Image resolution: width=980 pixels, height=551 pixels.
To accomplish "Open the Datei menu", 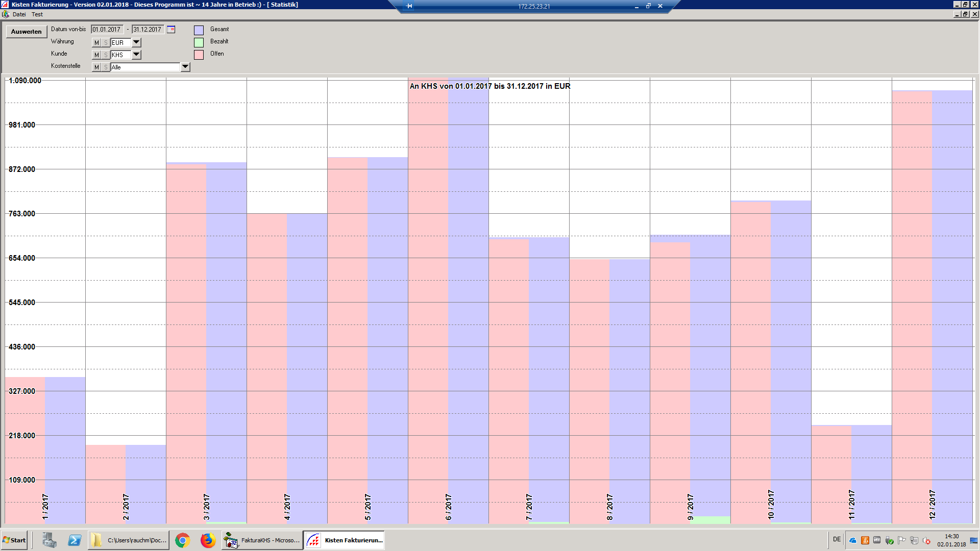I will click(x=19, y=14).
